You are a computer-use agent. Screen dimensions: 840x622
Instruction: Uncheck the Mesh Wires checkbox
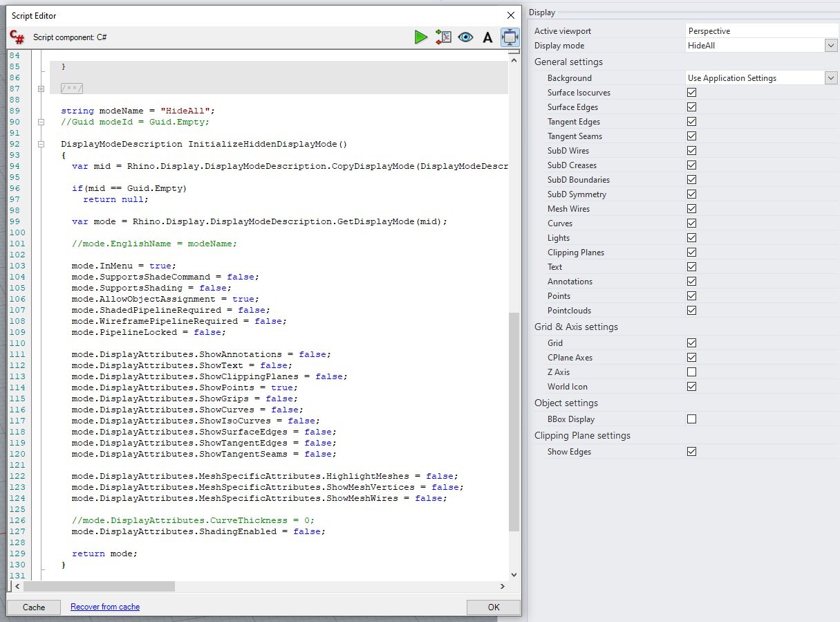pos(691,209)
